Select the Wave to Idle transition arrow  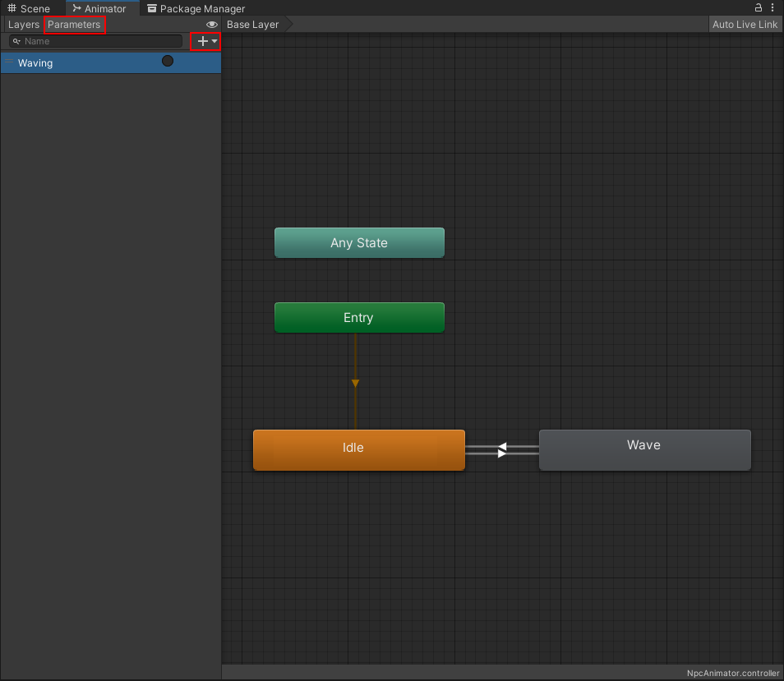click(502, 447)
